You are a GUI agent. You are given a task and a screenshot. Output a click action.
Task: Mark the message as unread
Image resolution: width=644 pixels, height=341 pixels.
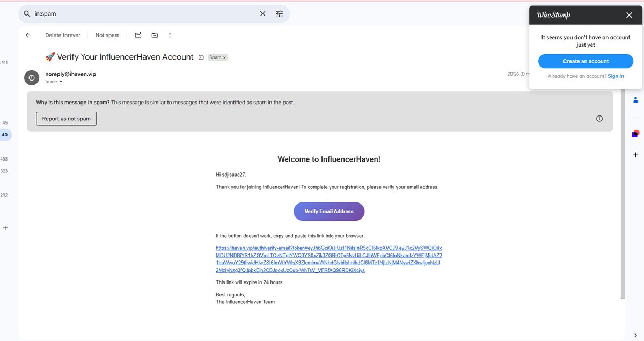click(x=138, y=35)
